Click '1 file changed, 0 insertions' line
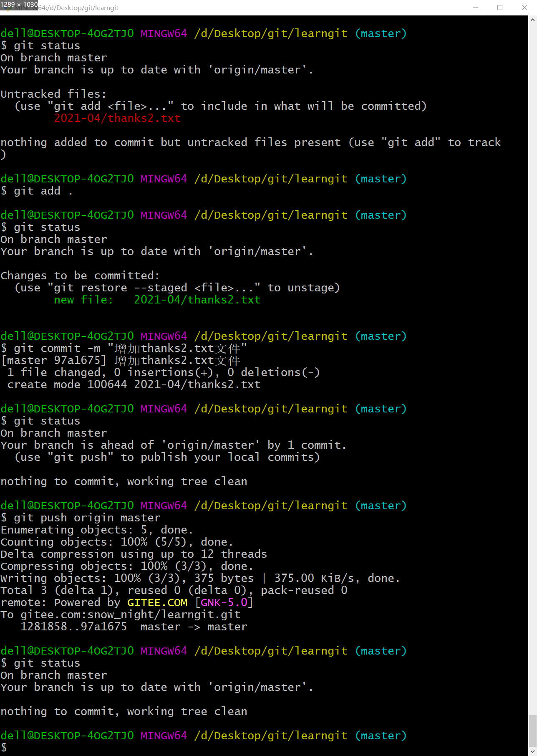The width and height of the screenshot is (537, 756). (x=164, y=372)
